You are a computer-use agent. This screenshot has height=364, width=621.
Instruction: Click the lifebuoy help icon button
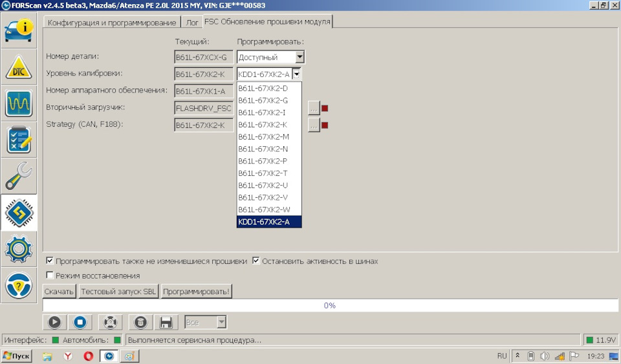[110, 323]
